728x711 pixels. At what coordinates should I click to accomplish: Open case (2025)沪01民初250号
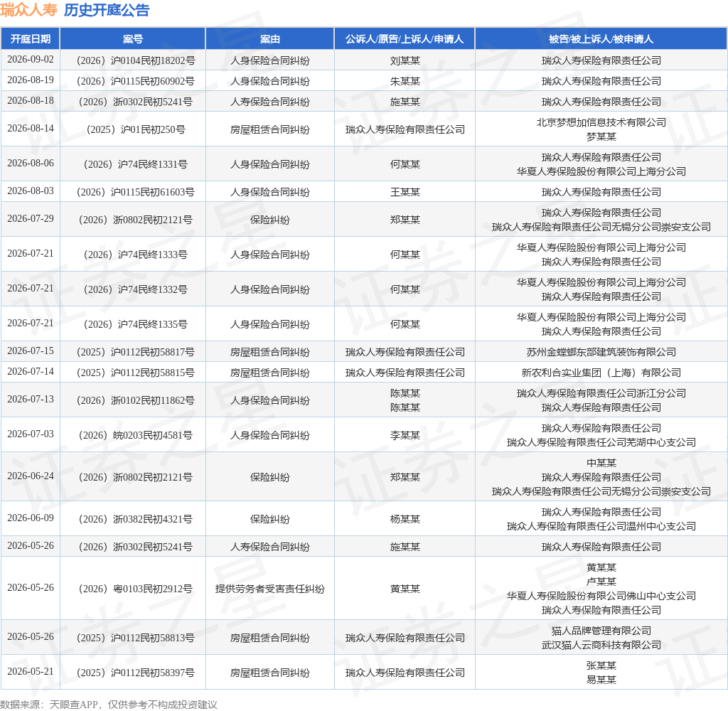coord(136,129)
